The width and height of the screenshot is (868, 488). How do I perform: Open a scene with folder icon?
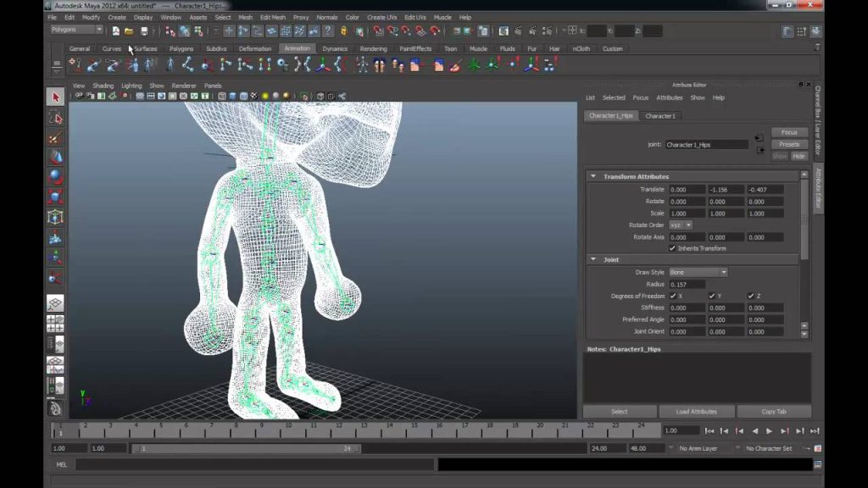click(x=129, y=31)
